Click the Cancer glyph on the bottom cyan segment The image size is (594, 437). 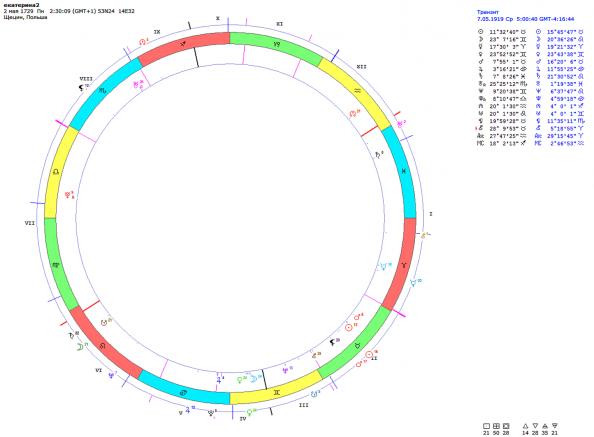click(183, 393)
